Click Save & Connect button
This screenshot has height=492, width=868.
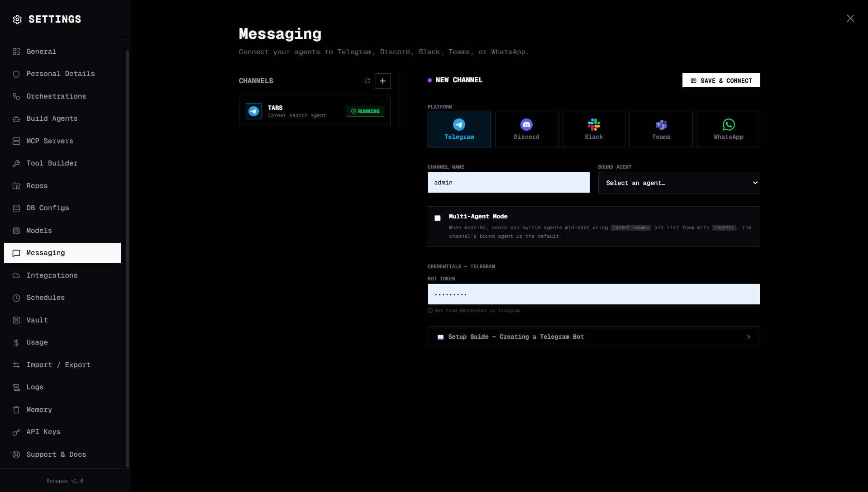pos(721,80)
